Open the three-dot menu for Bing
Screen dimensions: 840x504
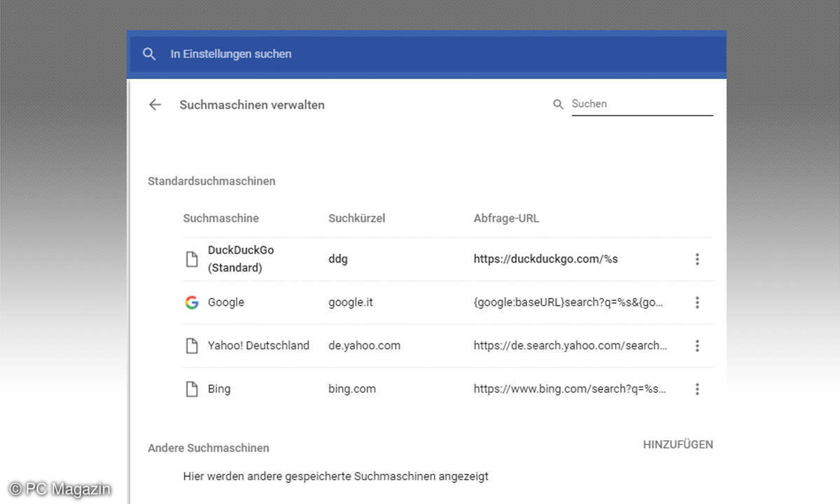coord(696,389)
